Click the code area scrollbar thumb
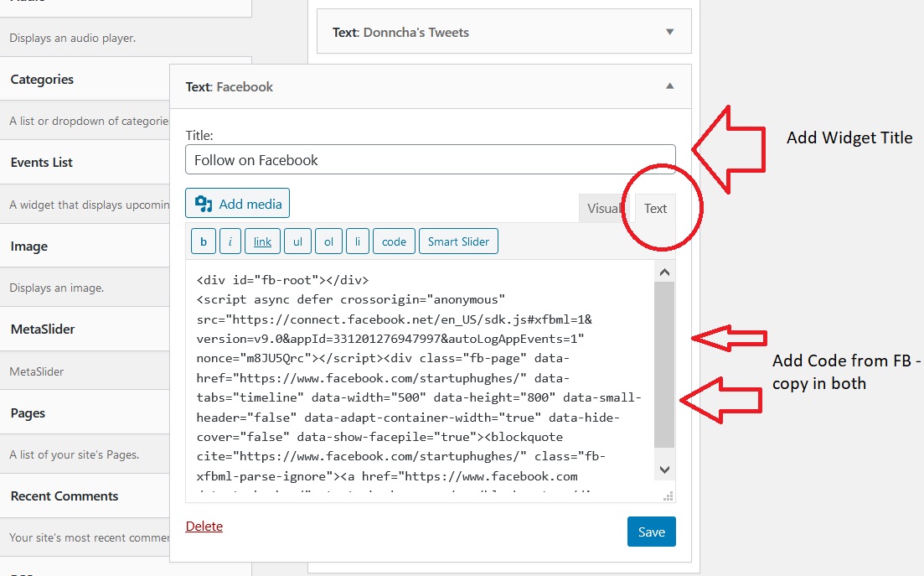The width and height of the screenshot is (924, 576). tap(664, 365)
